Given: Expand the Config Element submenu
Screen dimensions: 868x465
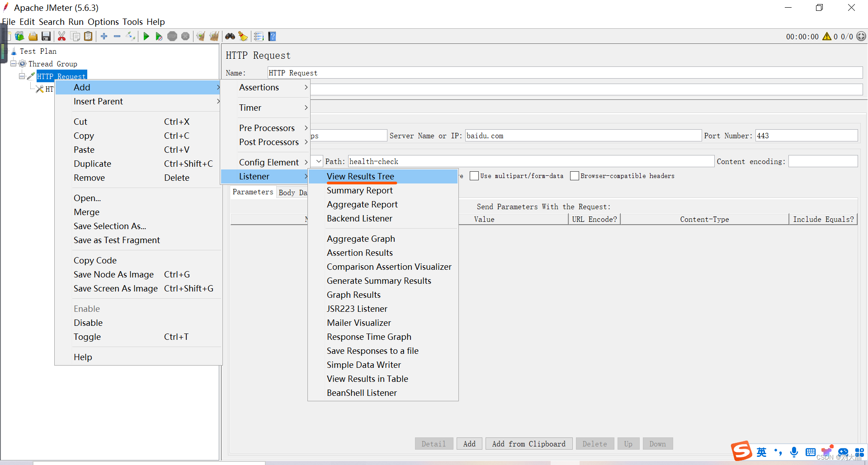Looking at the screenshot, I should coord(265,162).
